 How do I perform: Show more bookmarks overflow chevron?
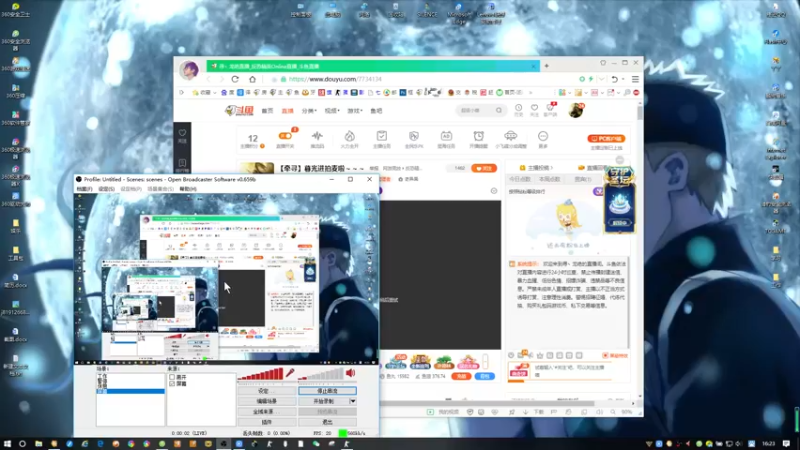531,92
